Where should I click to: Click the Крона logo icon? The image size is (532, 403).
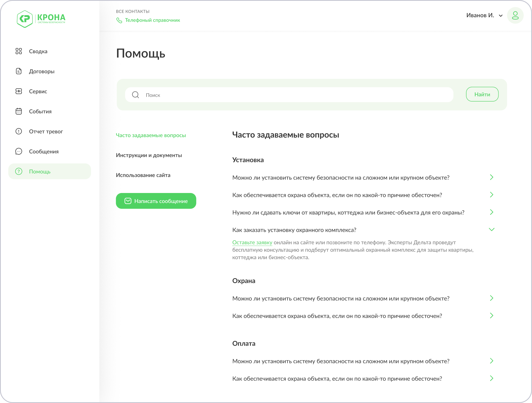[25, 19]
